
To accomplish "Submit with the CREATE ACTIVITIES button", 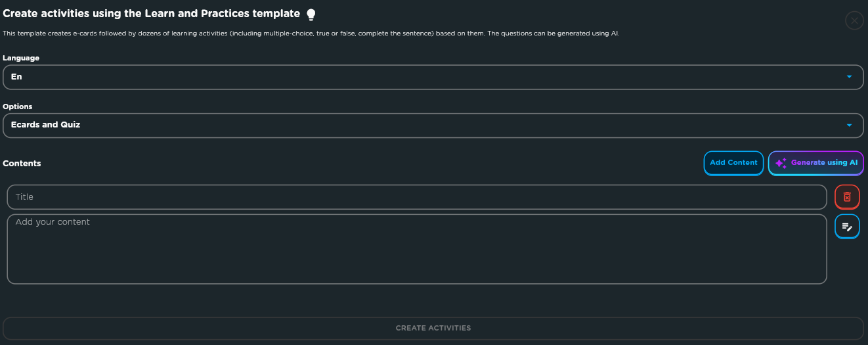I will [x=433, y=328].
